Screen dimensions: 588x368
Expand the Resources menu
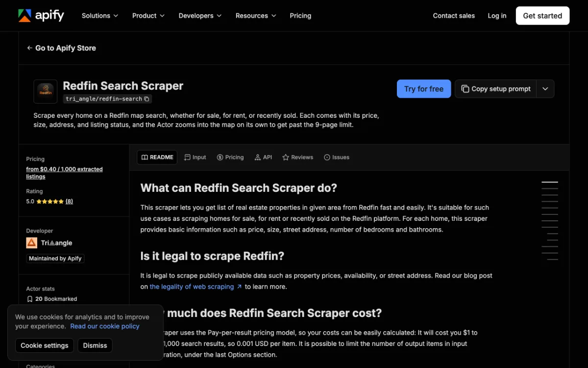click(256, 16)
